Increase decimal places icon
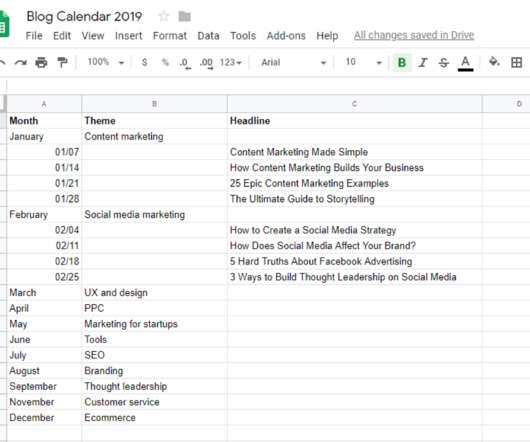Screen dimensions: 530x442 [206, 63]
